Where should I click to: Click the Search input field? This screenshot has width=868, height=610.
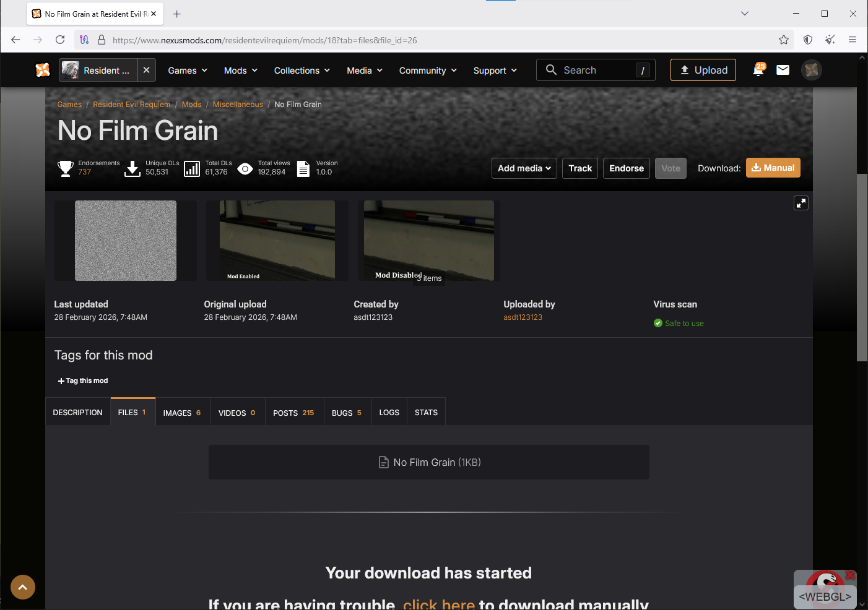(x=596, y=70)
